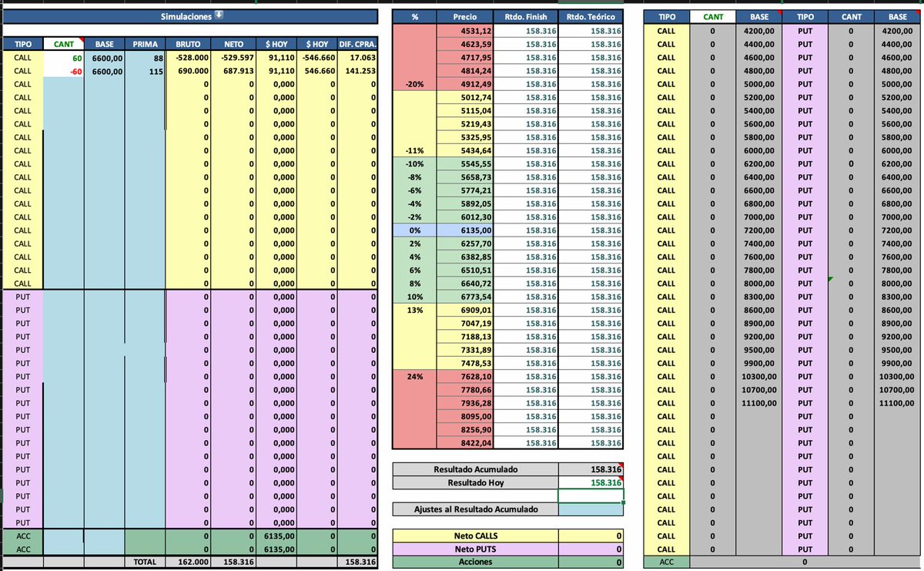Click the Precio cell 4531,12
The image size is (924, 571).
click(465, 31)
